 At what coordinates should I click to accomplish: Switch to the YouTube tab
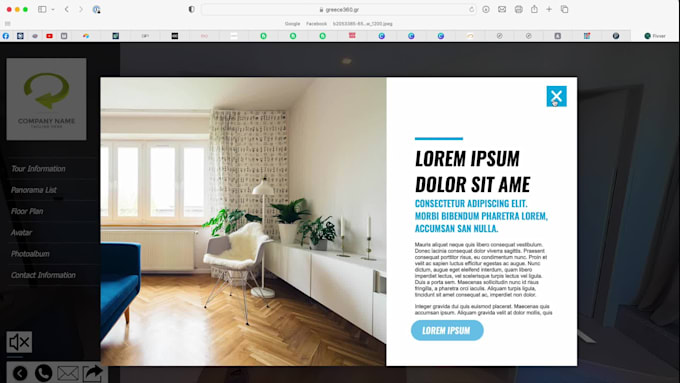(x=49, y=36)
